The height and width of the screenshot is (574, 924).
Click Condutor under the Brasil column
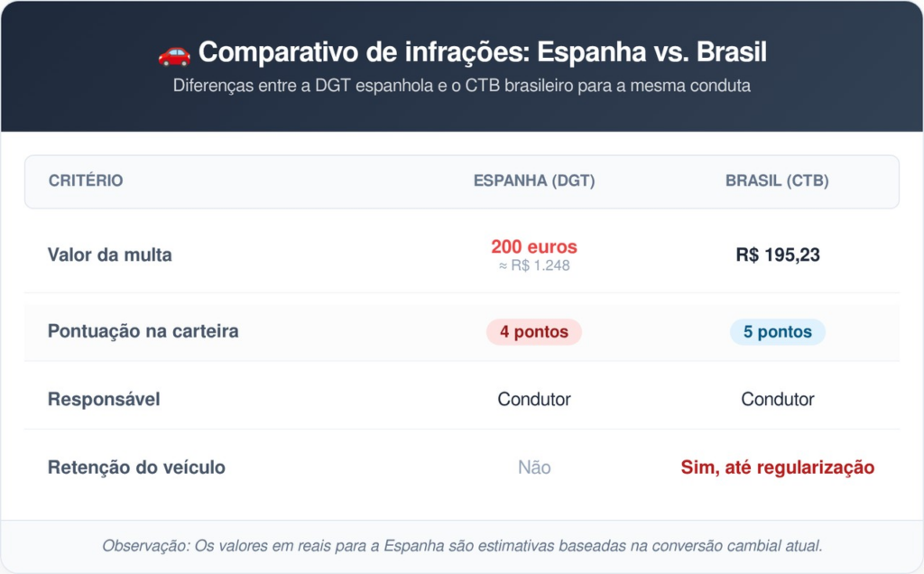777,399
